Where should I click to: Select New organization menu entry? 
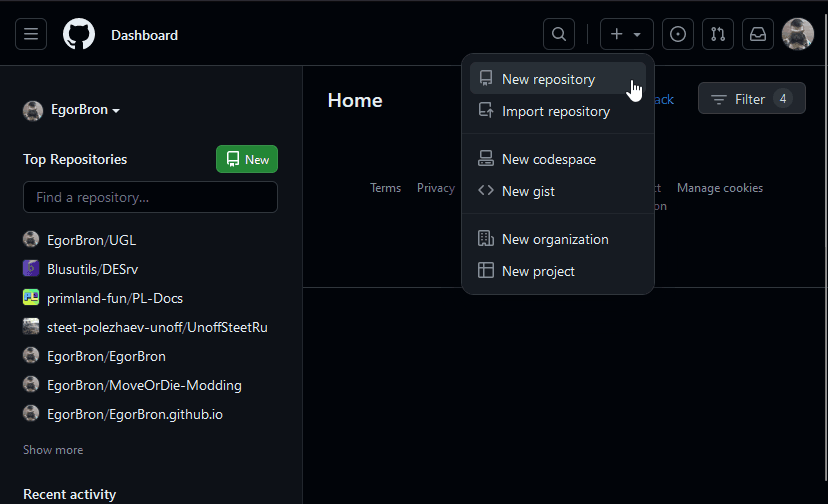pyautogui.click(x=554, y=239)
